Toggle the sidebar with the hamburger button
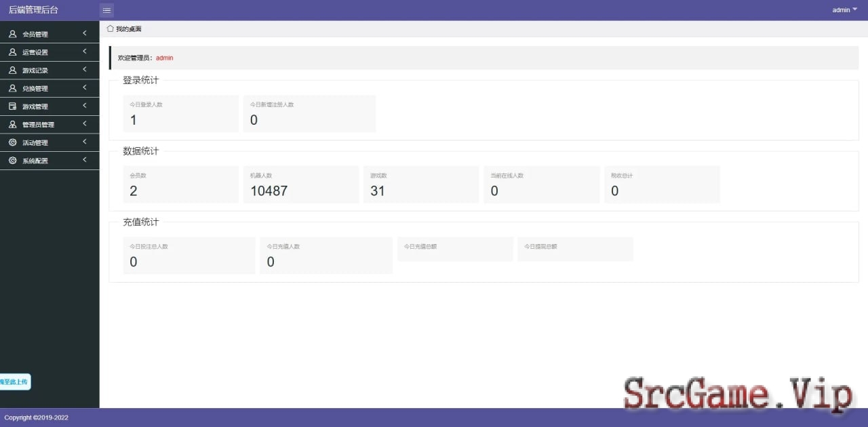Image resolution: width=868 pixels, height=427 pixels. 106,10
